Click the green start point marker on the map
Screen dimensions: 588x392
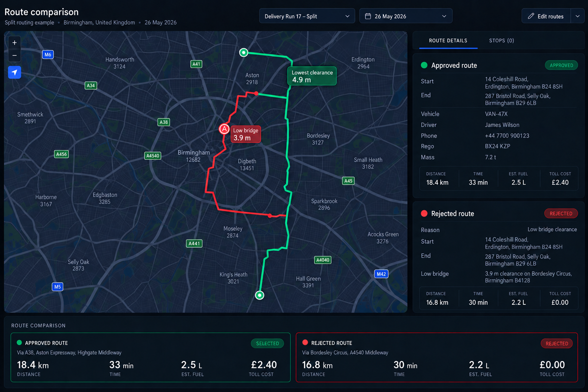[x=243, y=53]
